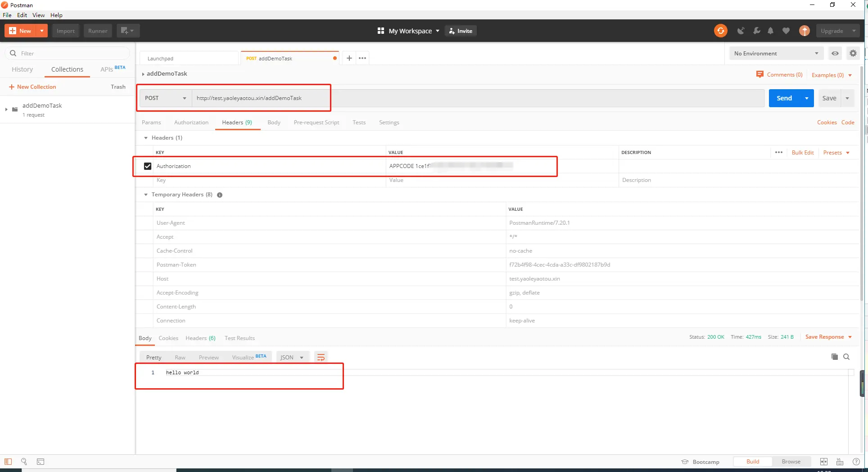Open headers table ellipsis options
The width and height of the screenshot is (868, 472).
tap(779, 152)
